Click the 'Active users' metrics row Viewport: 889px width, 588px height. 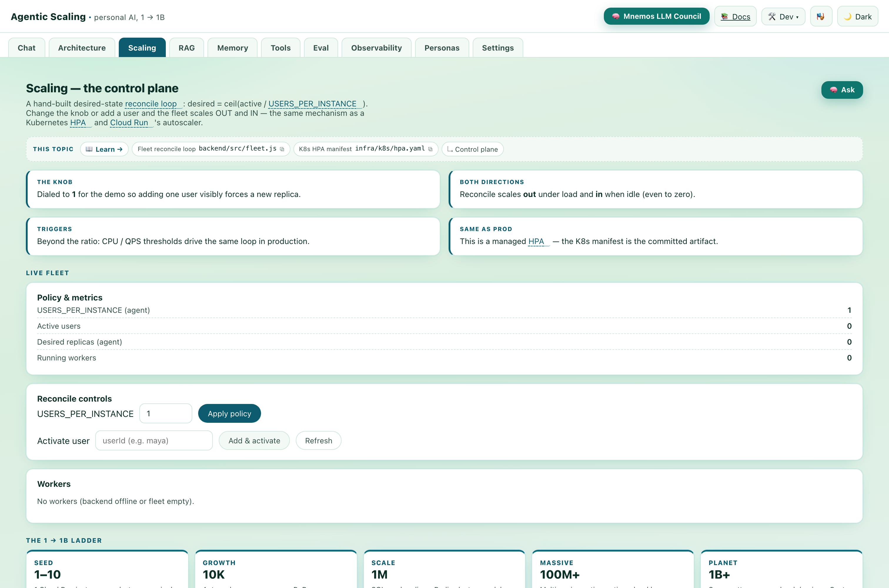tap(444, 326)
